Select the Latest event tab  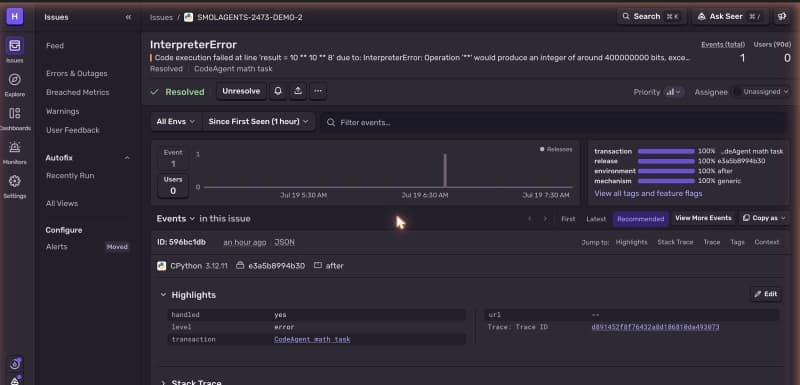point(596,219)
